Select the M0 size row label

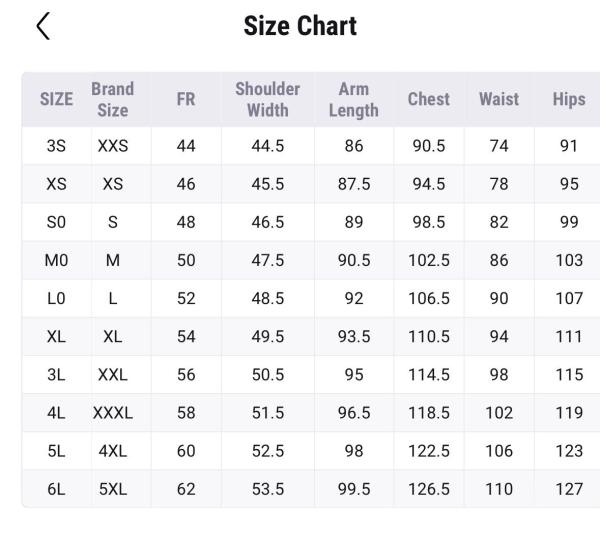(x=56, y=260)
